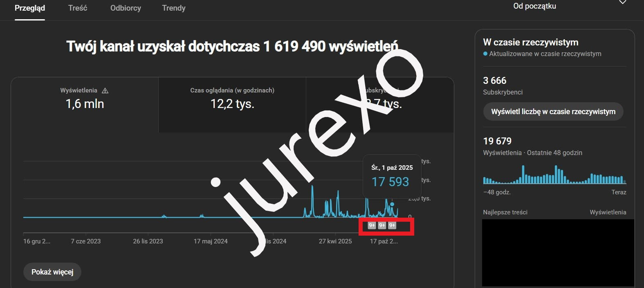The height and width of the screenshot is (288, 644).
Task: Open the Odbiorcy tab
Action: click(126, 8)
